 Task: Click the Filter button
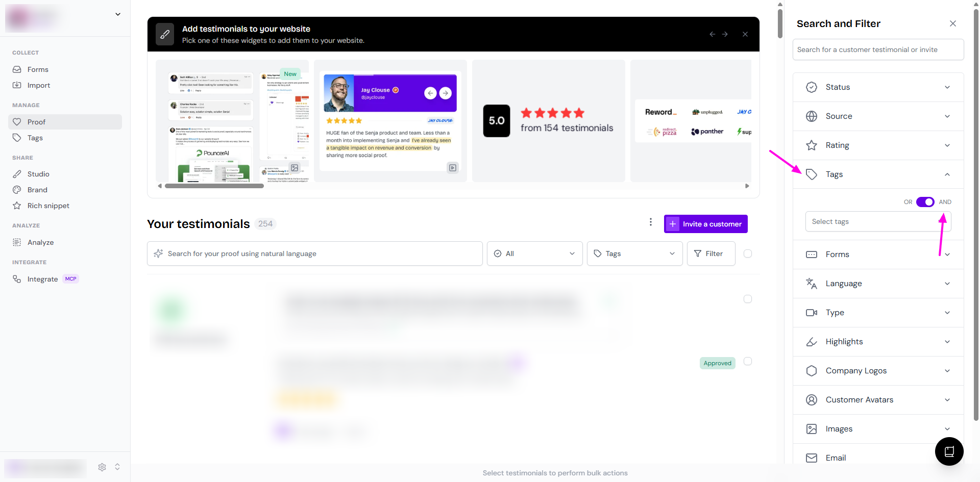tap(710, 253)
